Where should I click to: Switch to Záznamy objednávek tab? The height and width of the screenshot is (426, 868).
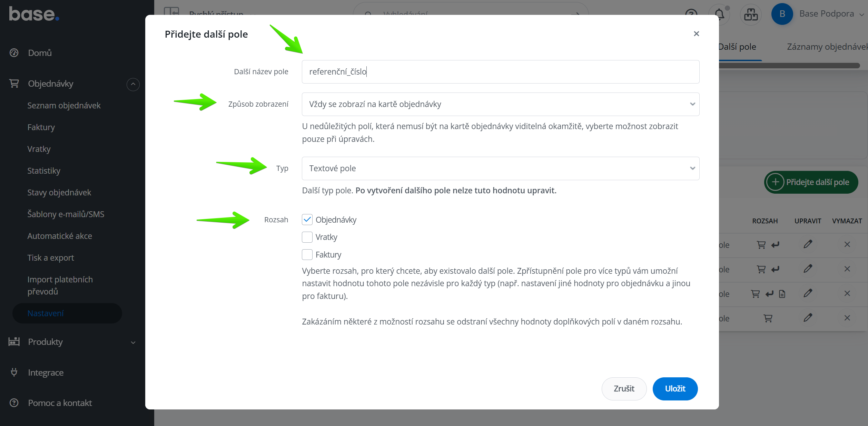pos(827,47)
